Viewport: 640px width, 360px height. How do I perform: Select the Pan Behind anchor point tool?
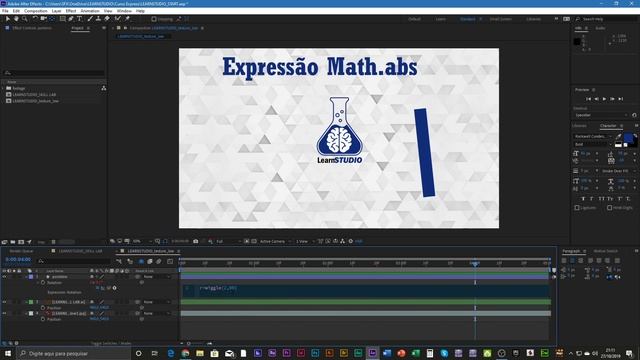click(52, 19)
